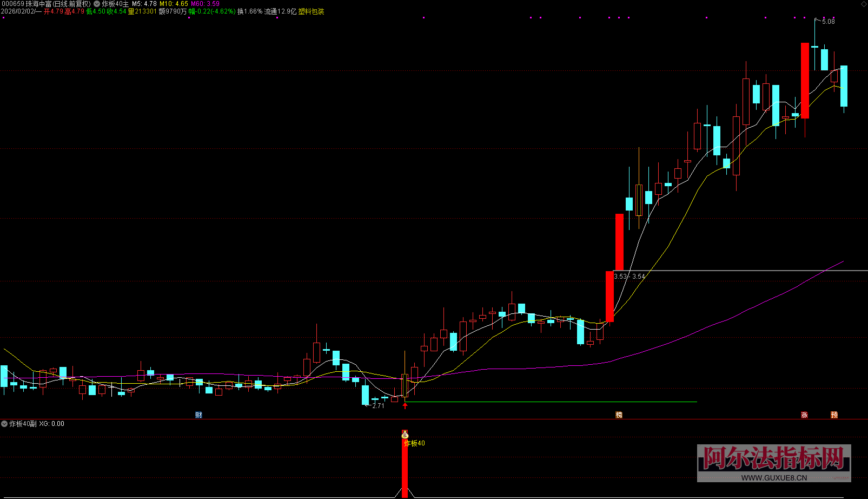Screen dimensions: 868x499
Task: Select the M60 moving average label
Action: pos(205,4)
